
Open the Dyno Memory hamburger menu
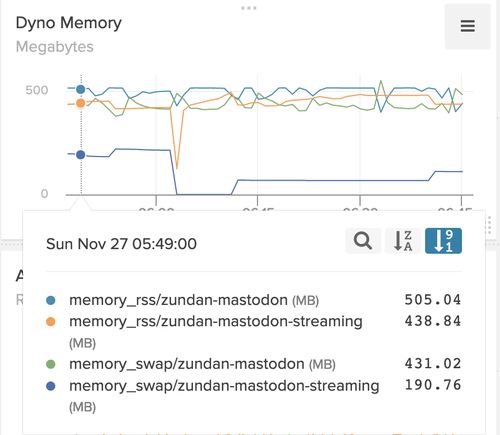(x=467, y=26)
